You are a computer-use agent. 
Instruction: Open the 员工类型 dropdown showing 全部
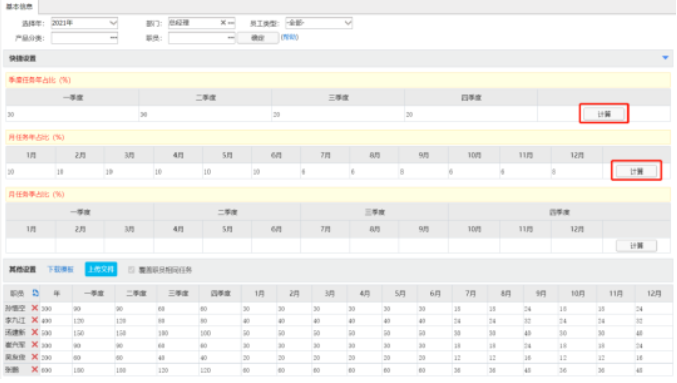pos(319,23)
